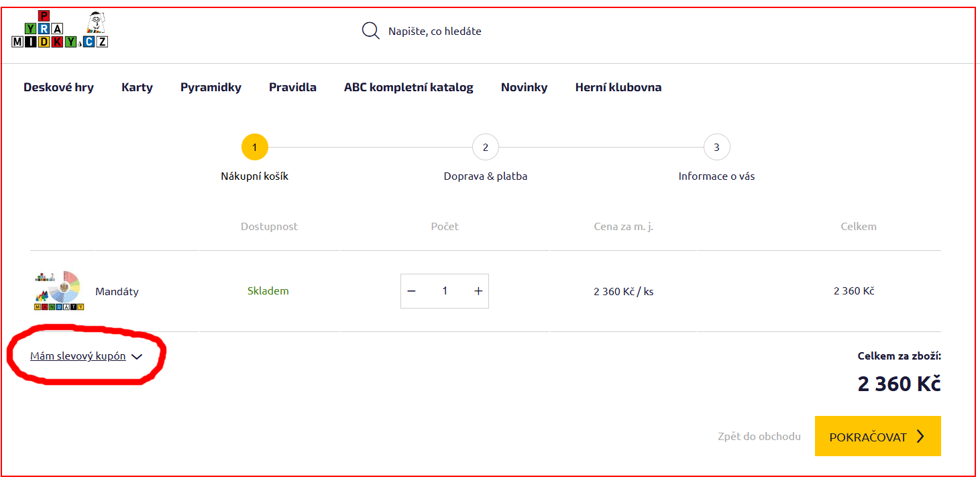Viewport: 980px width, 483px height.
Task: Click the magnifying glass search icon
Action: point(370,31)
